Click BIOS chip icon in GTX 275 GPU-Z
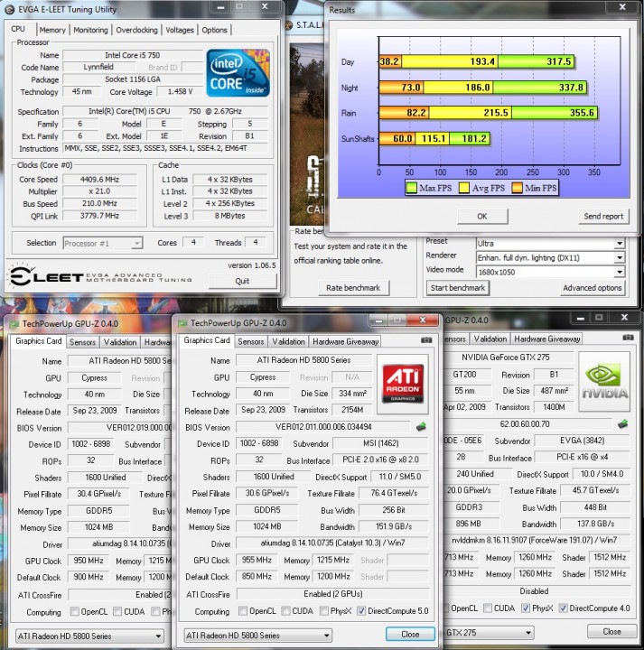The height and width of the screenshot is (650, 644). [622, 423]
